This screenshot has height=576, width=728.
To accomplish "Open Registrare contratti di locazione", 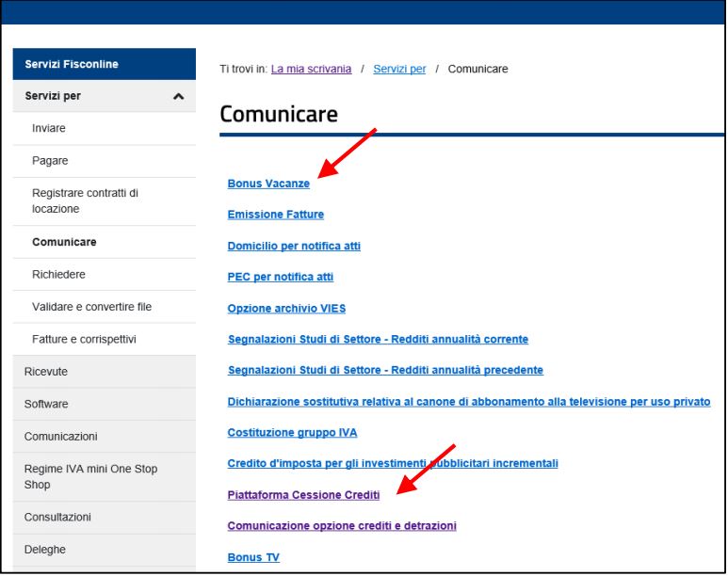I will [104, 201].
